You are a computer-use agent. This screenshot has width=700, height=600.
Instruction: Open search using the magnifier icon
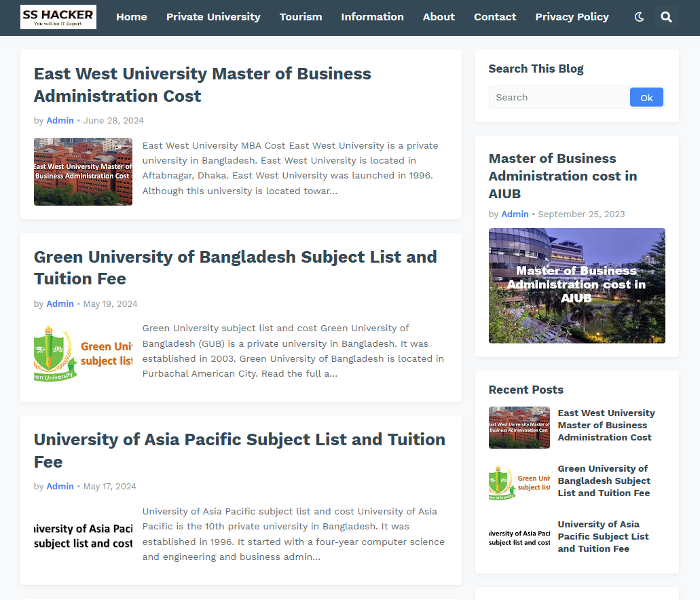666,17
